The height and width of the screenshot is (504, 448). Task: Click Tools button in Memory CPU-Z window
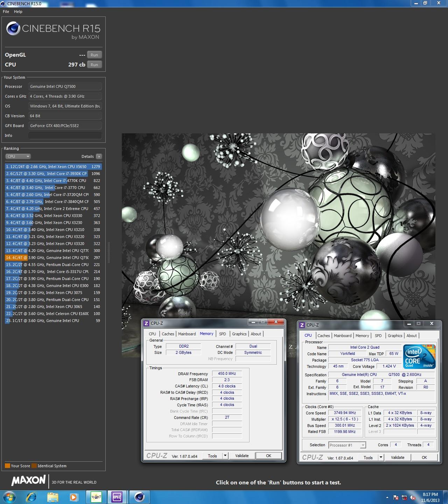pyautogui.click(x=212, y=456)
